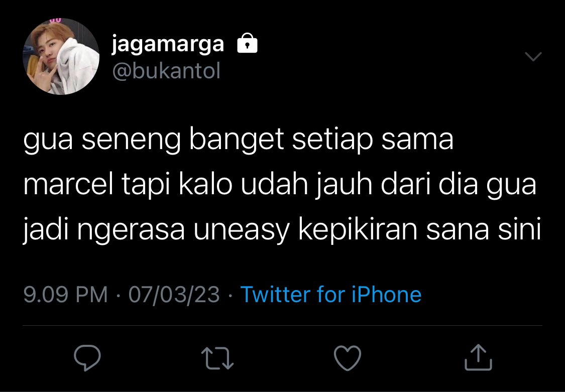Follow the Twitter for iPhone source link

(331, 295)
